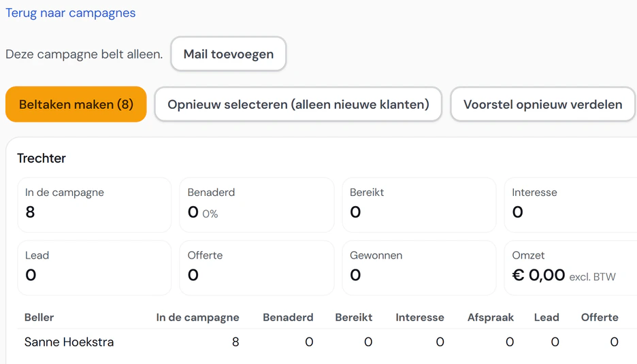This screenshot has width=637, height=364.
Task: Click Sanne Hoekstra's Benaderd value 0
Action: tap(309, 342)
